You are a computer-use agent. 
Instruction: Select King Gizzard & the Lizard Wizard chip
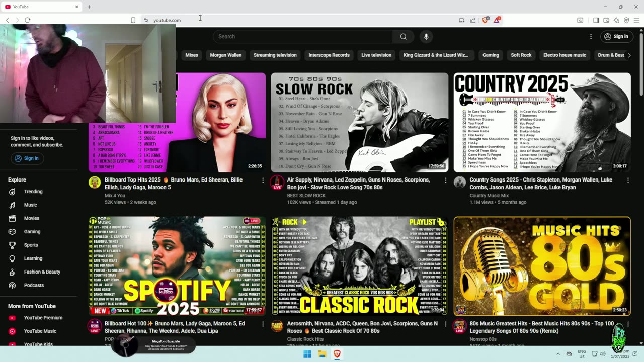coord(436,55)
